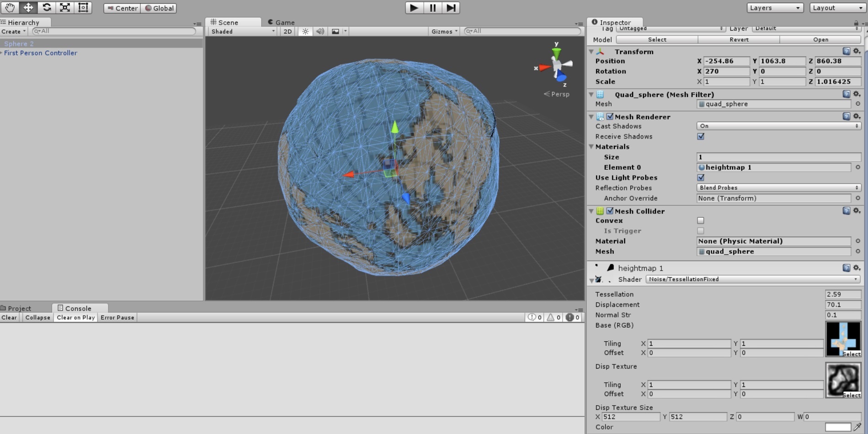The height and width of the screenshot is (434, 868).
Task: Open Transform component gear menu
Action: point(857,51)
